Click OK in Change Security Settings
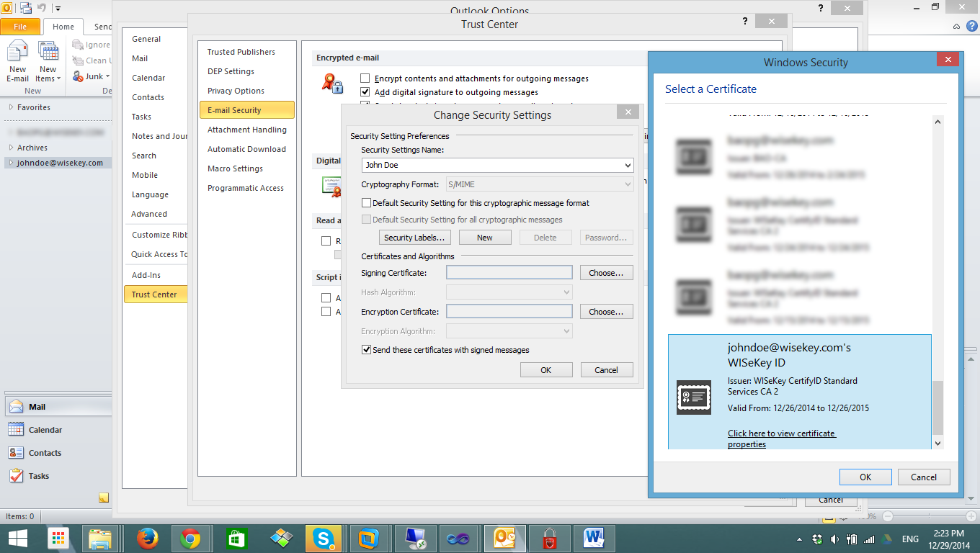The height and width of the screenshot is (553, 980). click(546, 370)
